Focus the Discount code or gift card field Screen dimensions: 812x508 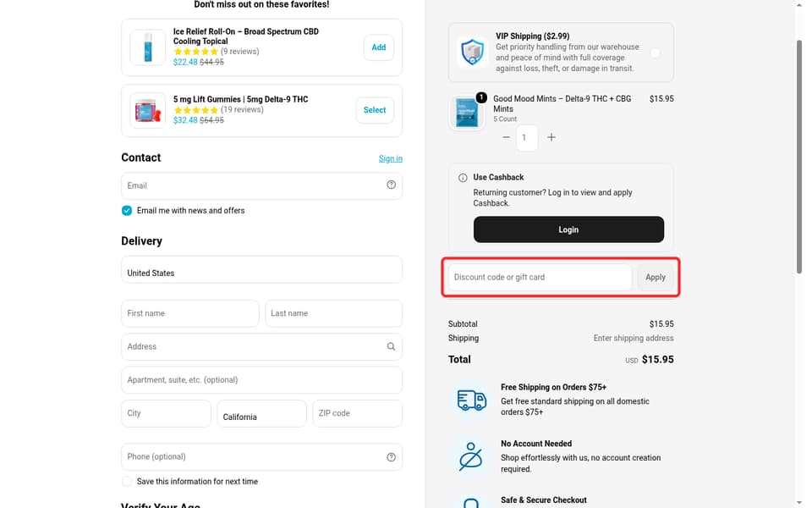coord(540,278)
